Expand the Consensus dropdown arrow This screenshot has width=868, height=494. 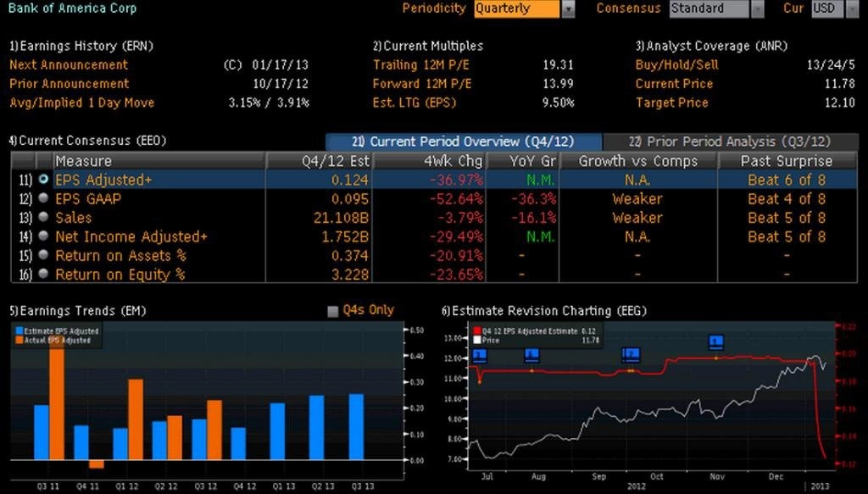757,8
